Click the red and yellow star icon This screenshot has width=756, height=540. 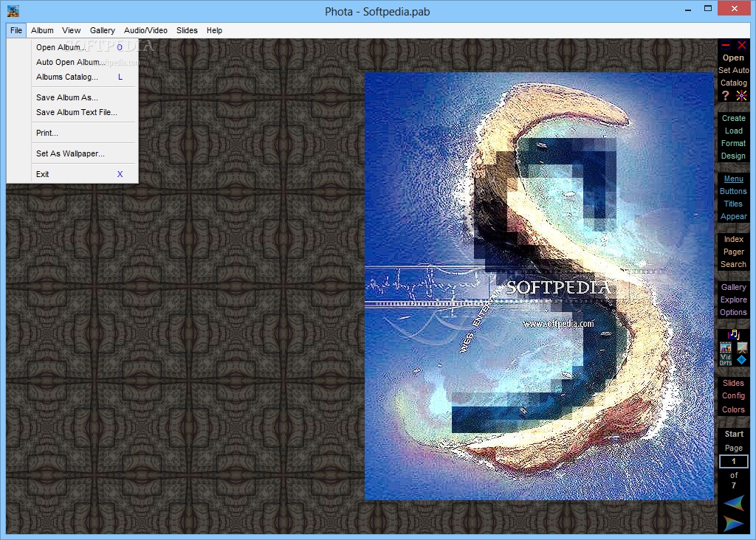pos(741,95)
